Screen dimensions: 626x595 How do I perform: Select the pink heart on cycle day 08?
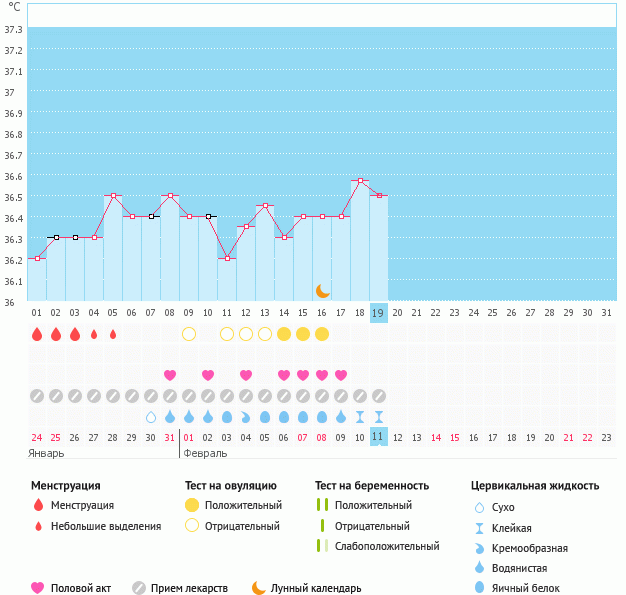click(170, 375)
